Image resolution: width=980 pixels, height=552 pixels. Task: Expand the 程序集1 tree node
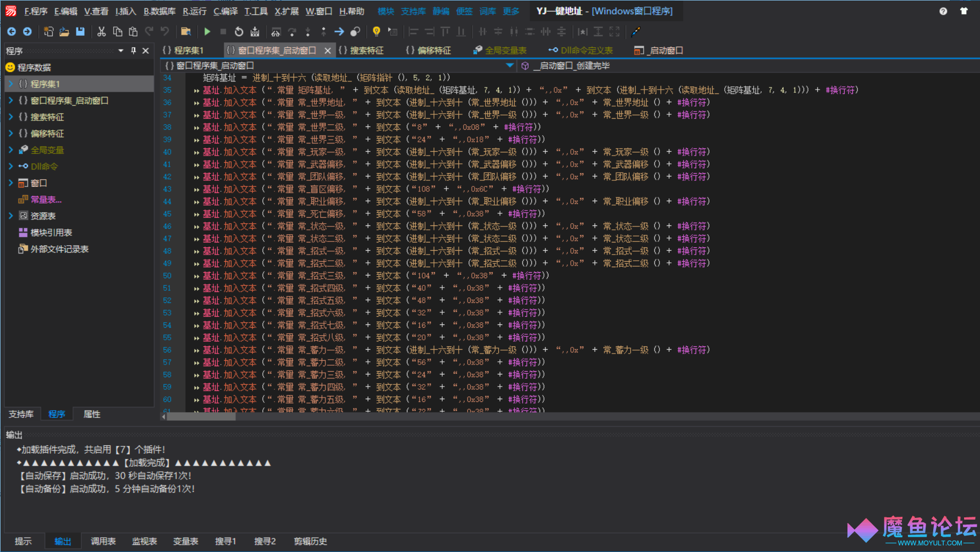(x=10, y=84)
